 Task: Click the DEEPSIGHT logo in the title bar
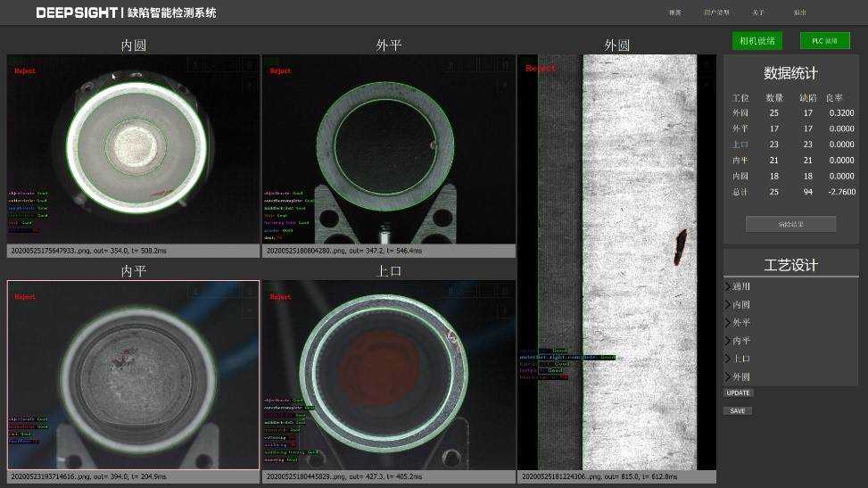pyautogui.click(x=77, y=12)
